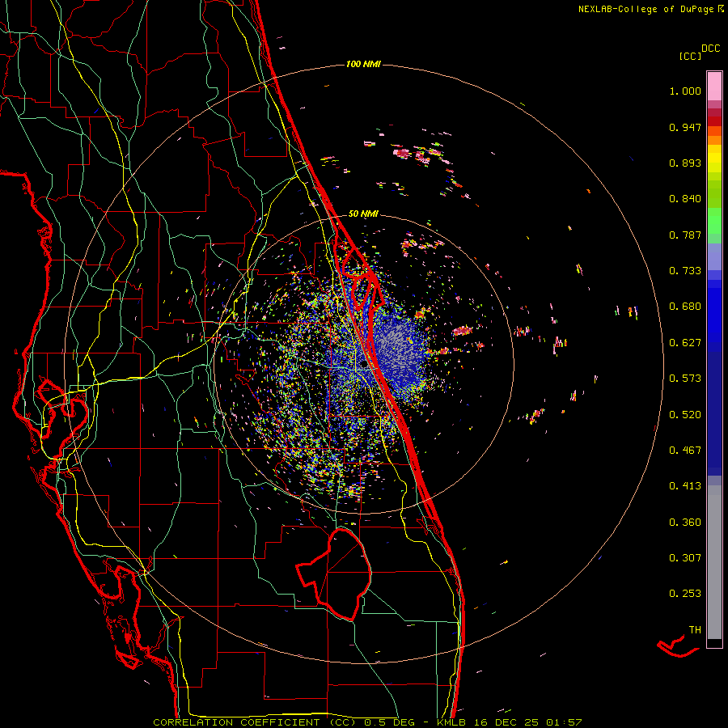728x728 pixels.
Task: Click the pink swatch at the top of the color scale
Action: tap(714, 87)
